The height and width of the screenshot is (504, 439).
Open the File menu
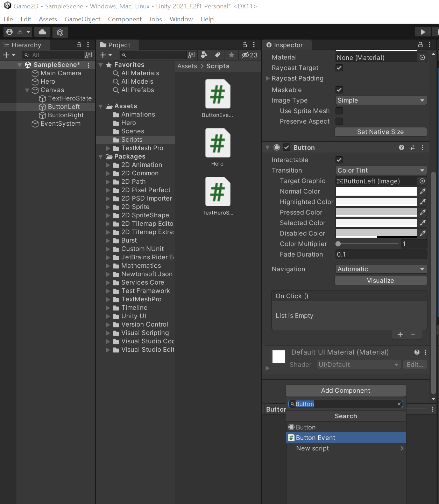tap(8, 19)
